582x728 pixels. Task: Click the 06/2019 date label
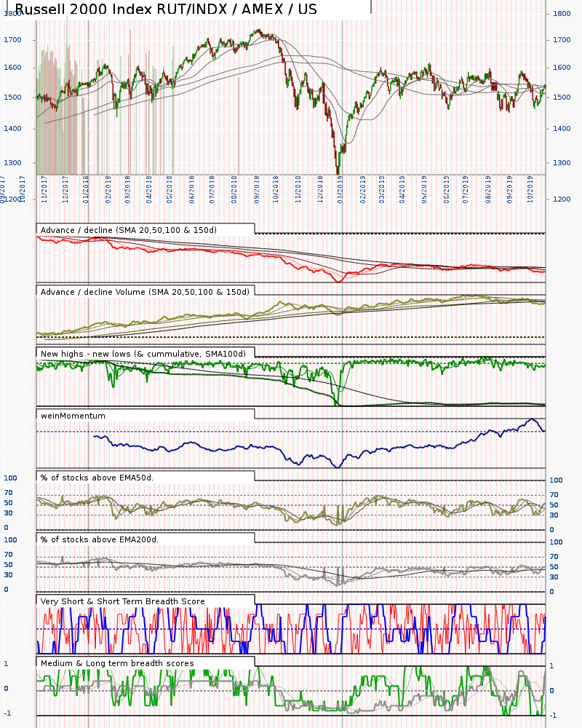[x=446, y=189]
